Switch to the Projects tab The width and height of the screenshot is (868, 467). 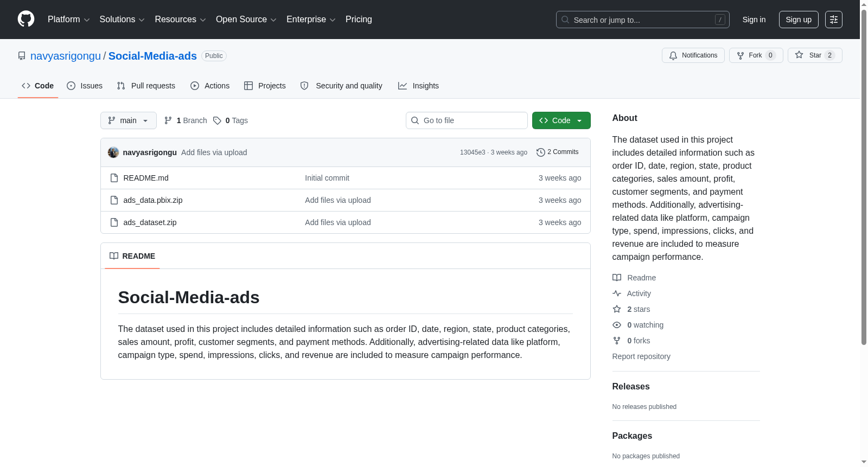pyautogui.click(x=265, y=86)
